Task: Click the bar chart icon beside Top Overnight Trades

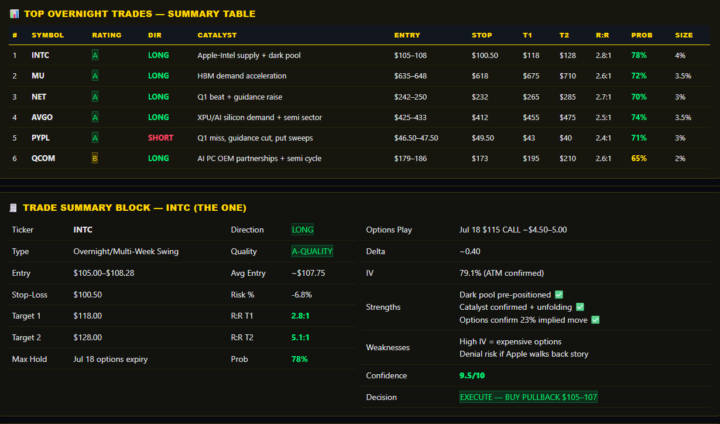Action: pyautogui.click(x=14, y=14)
